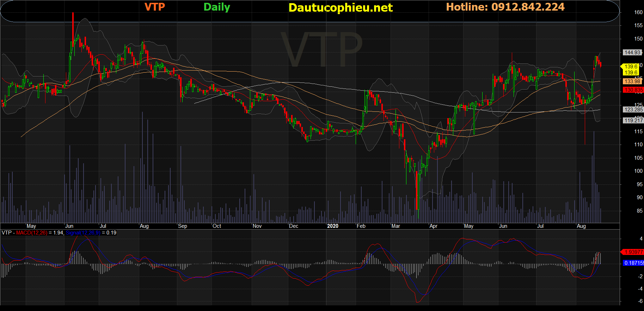Select the Daily timeframe label
The width and height of the screenshot is (644, 311).
pos(216,7)
